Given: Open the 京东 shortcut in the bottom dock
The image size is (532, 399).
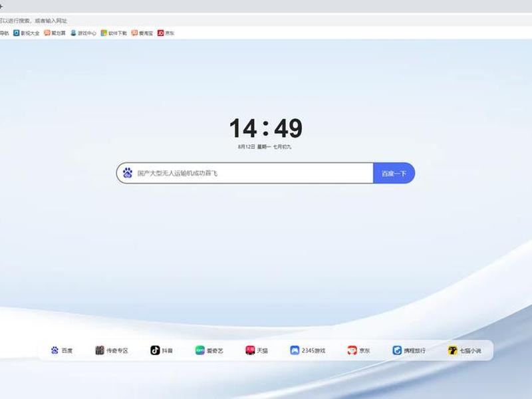Looking at the screenshot, I should 358,350.
